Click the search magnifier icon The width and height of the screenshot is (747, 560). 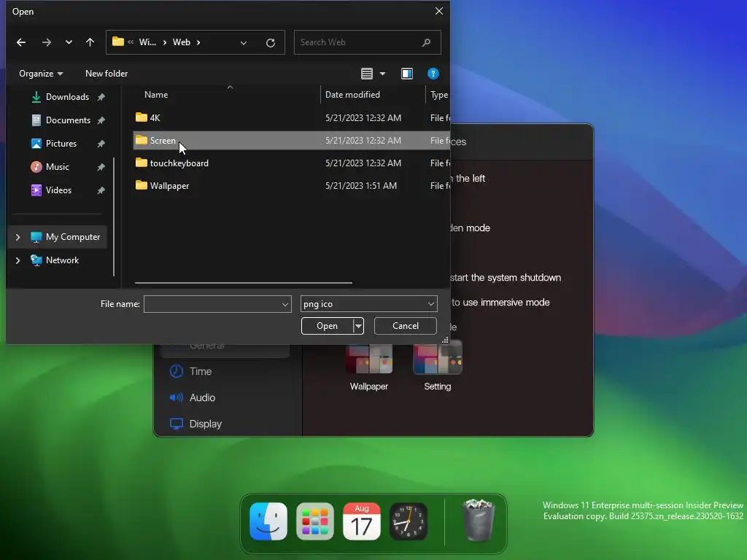426,42
